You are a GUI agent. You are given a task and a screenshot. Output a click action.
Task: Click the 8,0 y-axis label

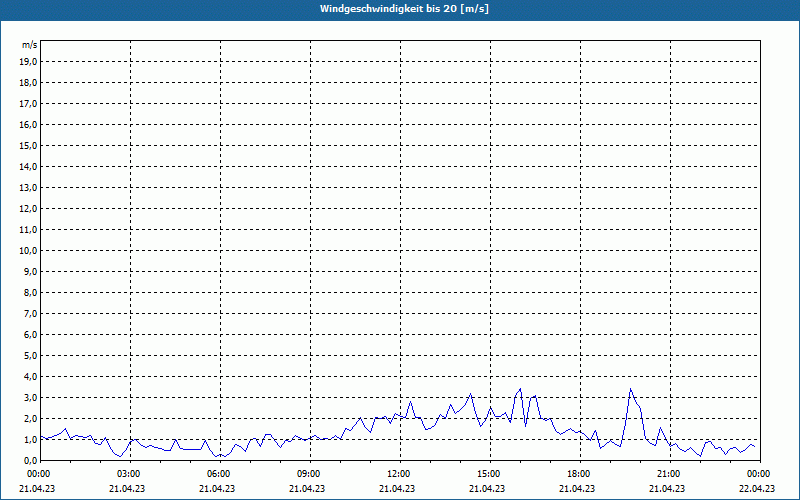point(30,292)
